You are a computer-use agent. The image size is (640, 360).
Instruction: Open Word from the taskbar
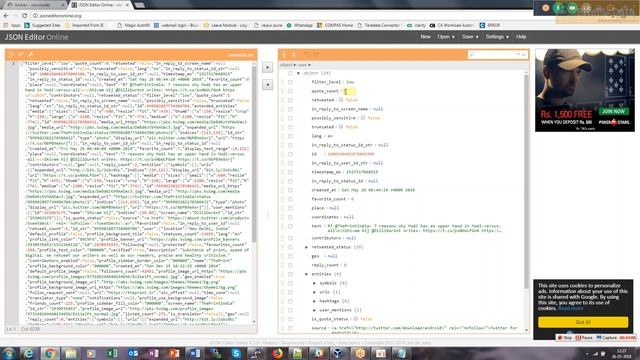click(x=195, y=353)
